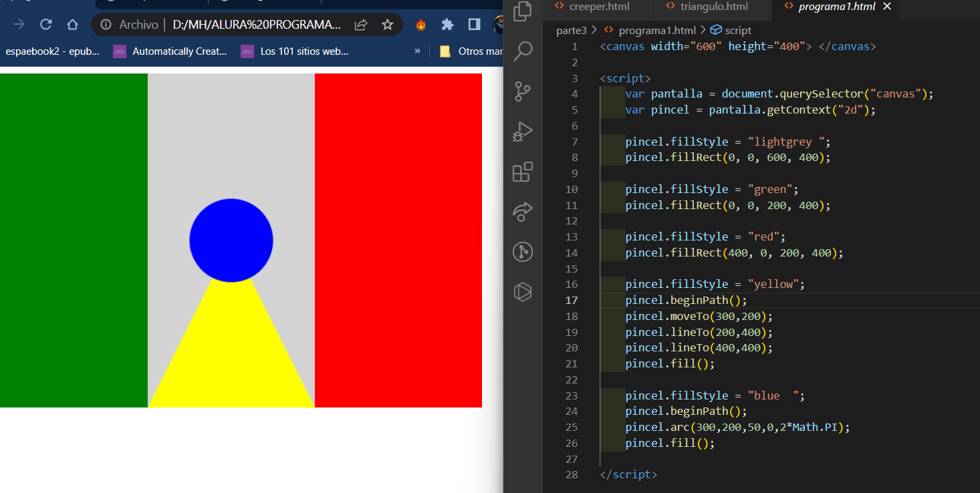Open the Explorer view in VS Code

pyautogui.click(x=522, y=11)
